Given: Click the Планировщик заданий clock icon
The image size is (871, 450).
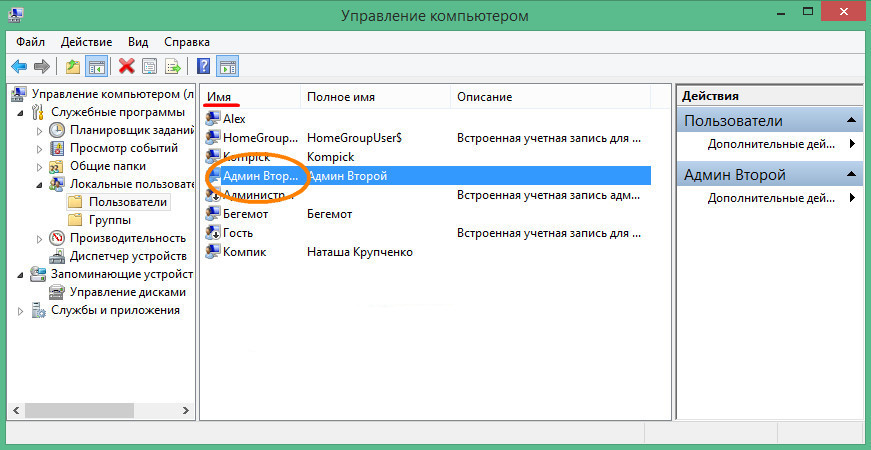Looking at the screenshot, I should (57, 131).
